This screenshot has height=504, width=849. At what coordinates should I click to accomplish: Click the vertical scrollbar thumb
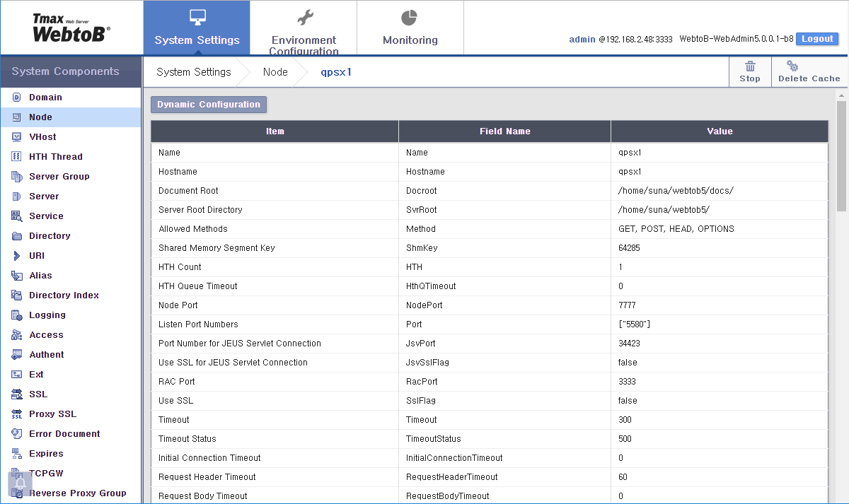[x=842, y=156]
